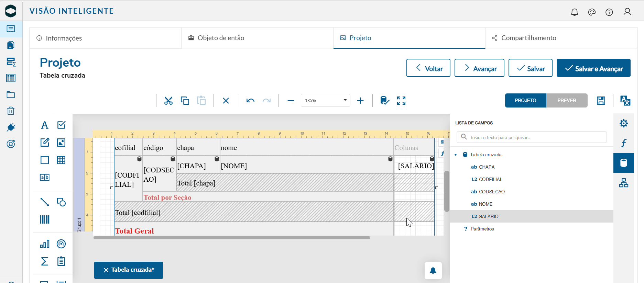The width and height of the screenshot is (644, 283).
Task: Select the Chart tool
Action: [45, 244]
